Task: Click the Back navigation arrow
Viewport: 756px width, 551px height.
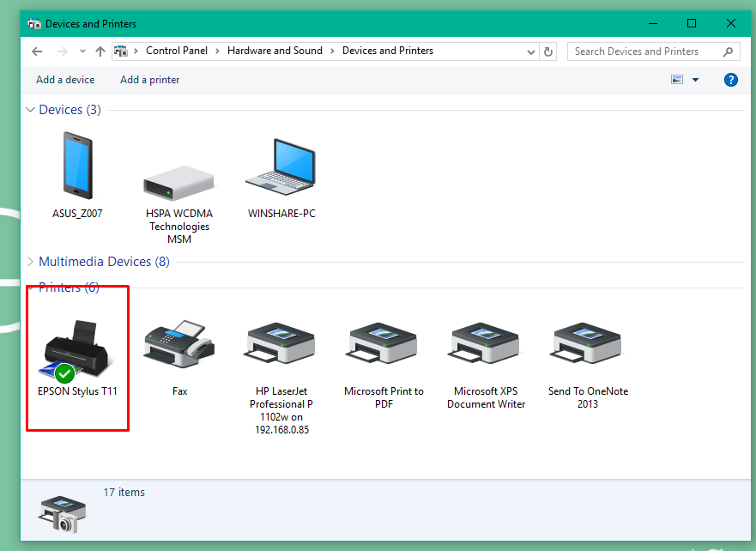Action: (x=37, y=51)
